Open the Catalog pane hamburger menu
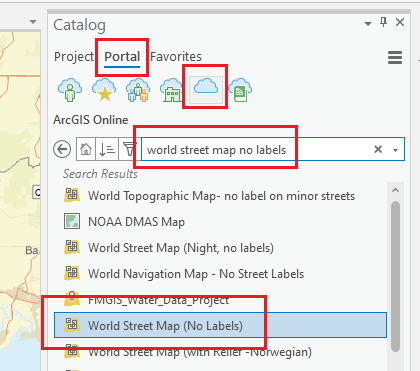The width and height of the screenshot is (420, 371). point(395,58)
